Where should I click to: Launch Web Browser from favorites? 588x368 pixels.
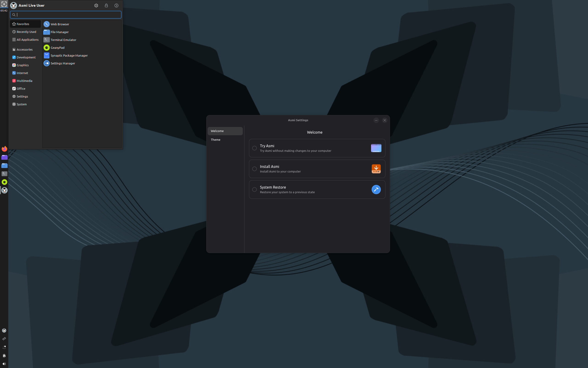coord(82,24)
